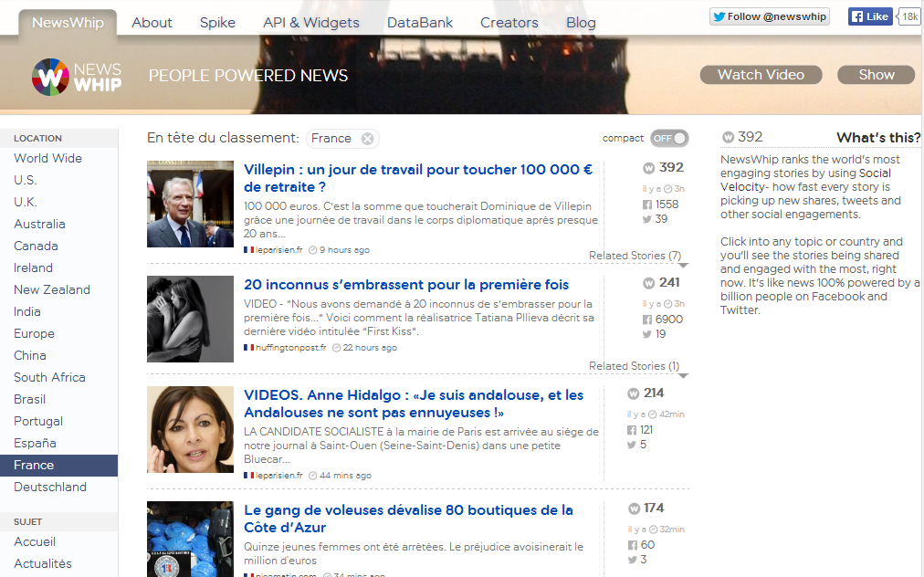Viewport: 924px width, 577px height.
Task: Click French flag icon beside leparisien.fr, 9 hours ago
Action: (248, 250)
